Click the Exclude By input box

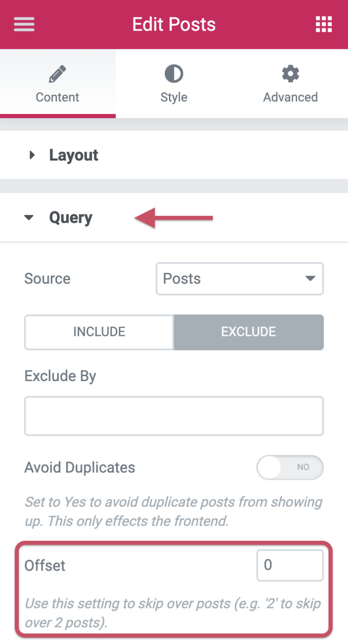[x=174, y=416]
